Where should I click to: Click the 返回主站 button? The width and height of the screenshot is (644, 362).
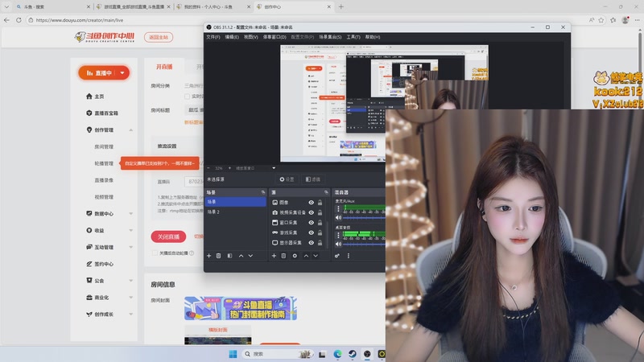(x=159, y=37)
